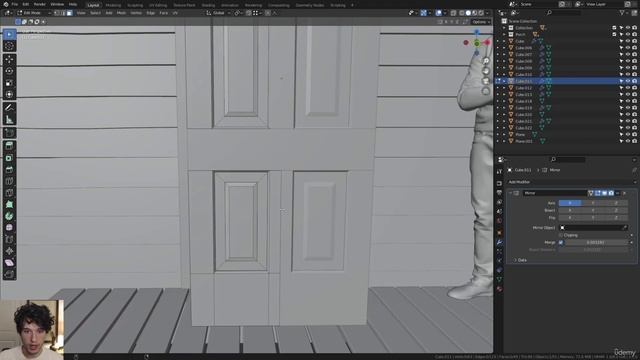Select the Select Box tool

tap(9, 35)
